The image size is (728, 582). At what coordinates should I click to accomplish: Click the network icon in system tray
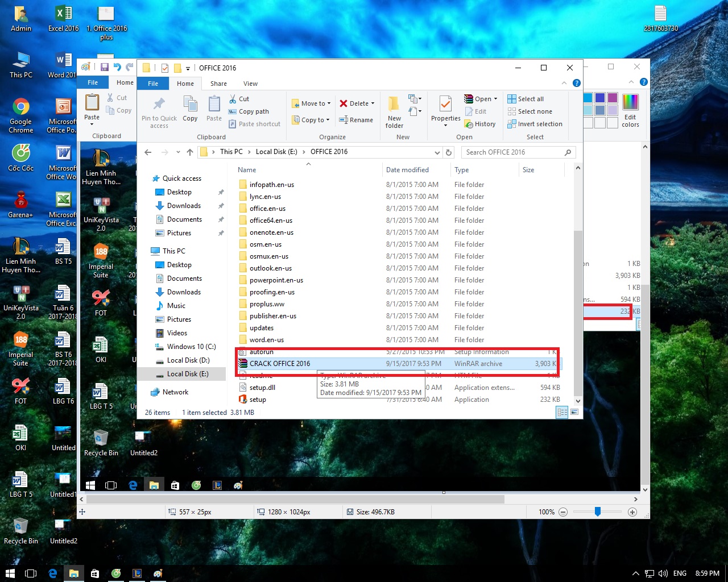pos(649,573)
